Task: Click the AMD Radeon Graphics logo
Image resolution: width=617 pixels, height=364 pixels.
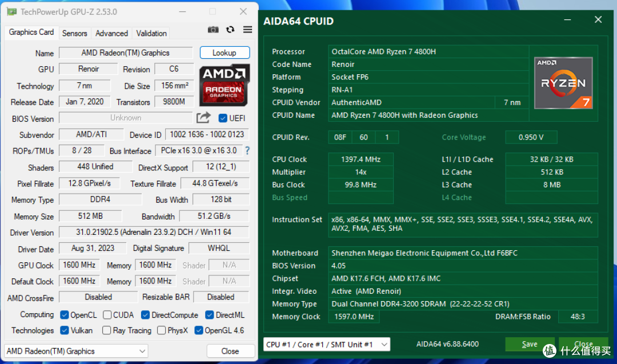Action: (225, 85)
